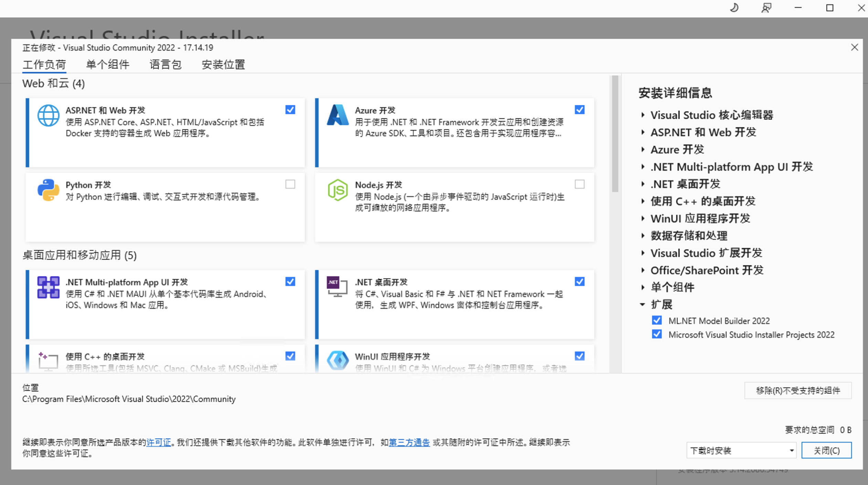Click the Node.js development logo icon
Image resolution: width=868 pixels, height=485 pixels.
tap(337, 190)
